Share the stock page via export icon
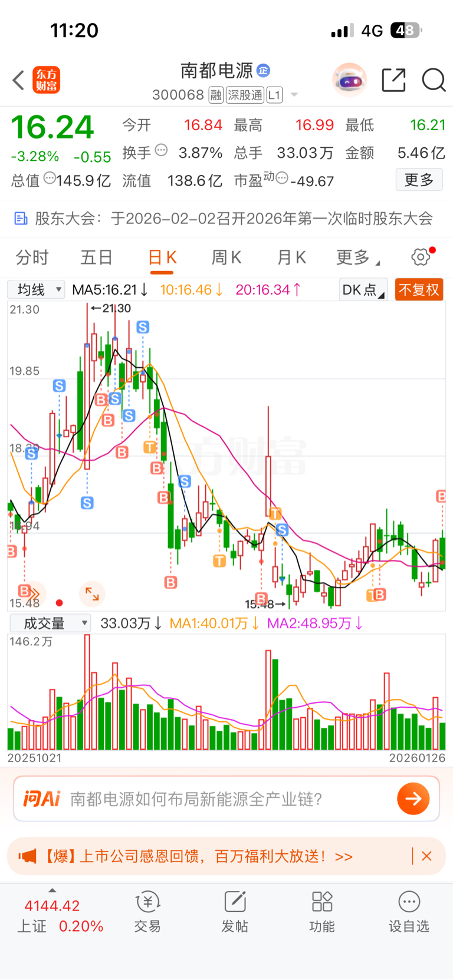 (x=393, y=80)
